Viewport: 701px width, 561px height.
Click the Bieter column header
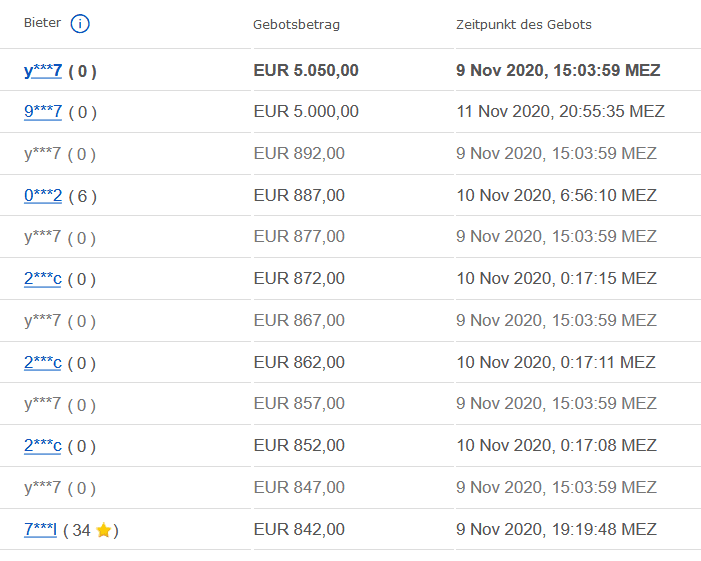[42, 24]
